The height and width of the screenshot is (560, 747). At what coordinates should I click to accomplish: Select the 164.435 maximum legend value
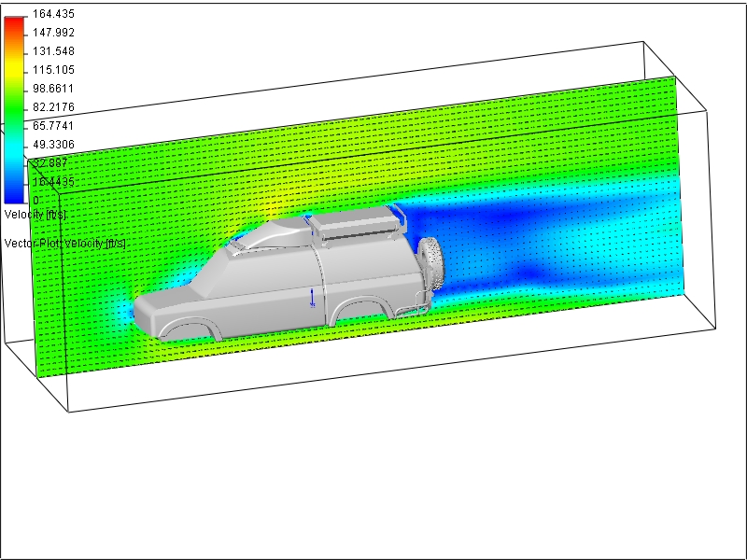coord(54,14)
